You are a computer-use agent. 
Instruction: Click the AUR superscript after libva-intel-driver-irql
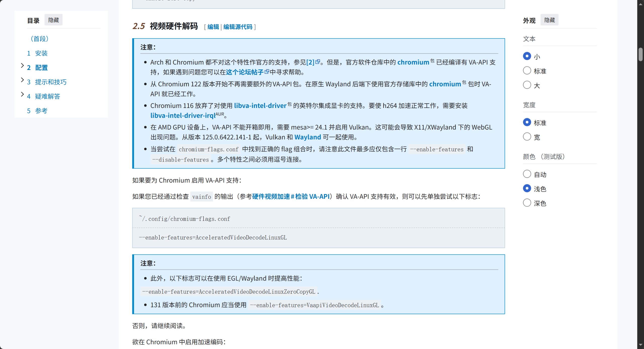tap(220, 114)
